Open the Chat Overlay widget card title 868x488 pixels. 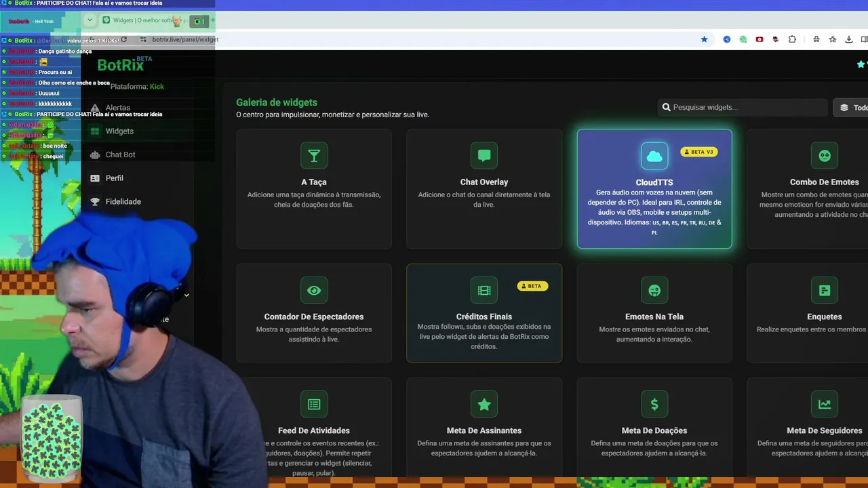(x=484, y=182)
